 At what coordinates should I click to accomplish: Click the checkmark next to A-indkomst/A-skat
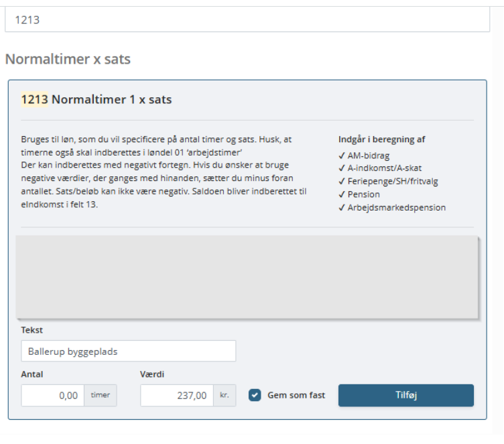coord(342,168)
